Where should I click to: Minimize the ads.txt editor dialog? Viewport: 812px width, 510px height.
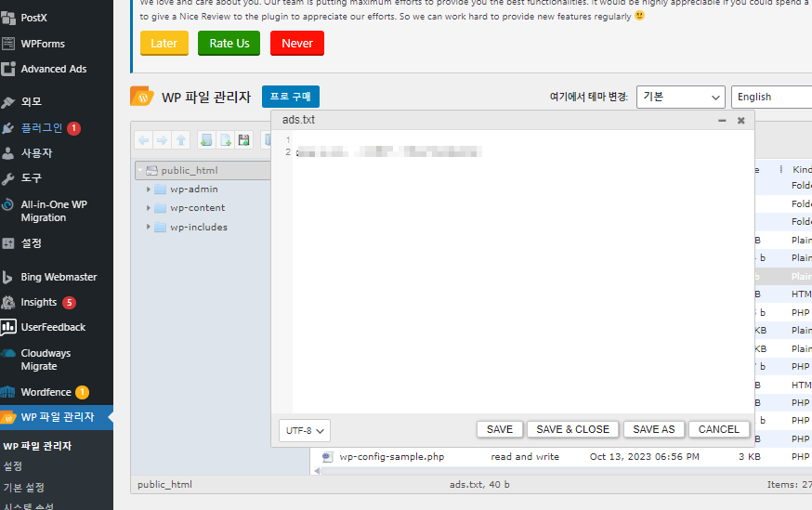coord(722,120)
